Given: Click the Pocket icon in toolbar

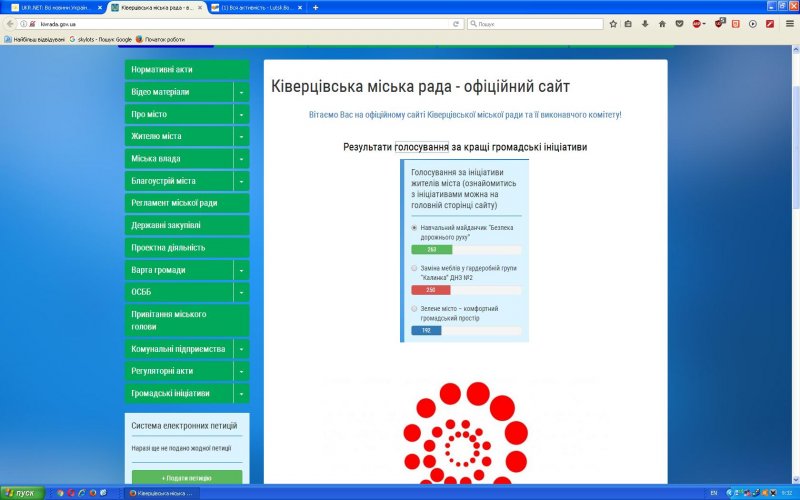Looking at the screenshot, I should [x=678, y=23].
